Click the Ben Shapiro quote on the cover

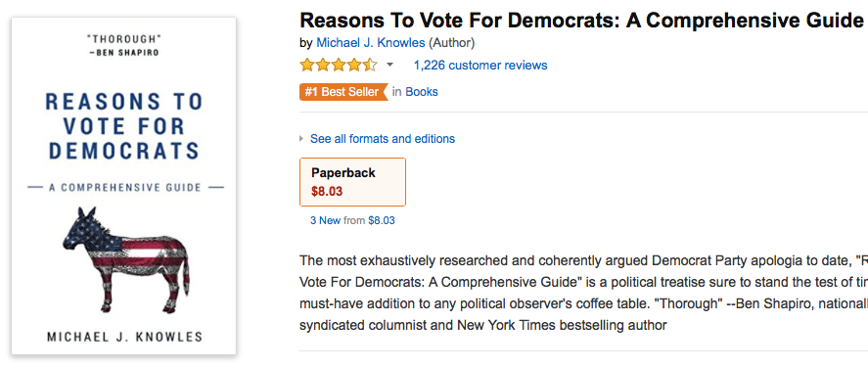coord(124,45)
